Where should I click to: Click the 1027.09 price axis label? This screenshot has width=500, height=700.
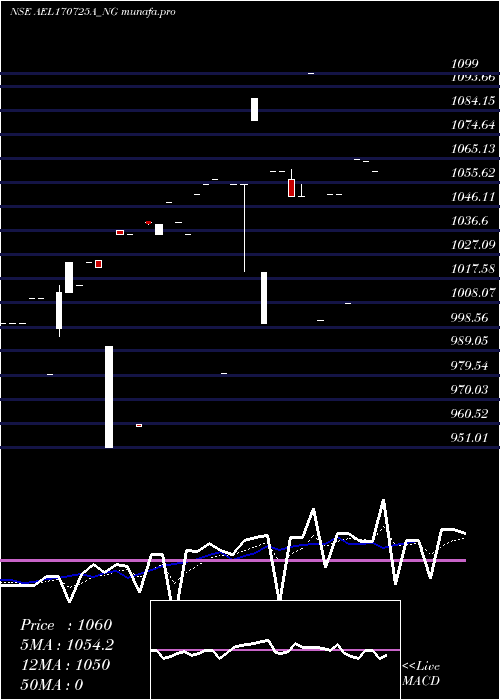click(473, 245)
